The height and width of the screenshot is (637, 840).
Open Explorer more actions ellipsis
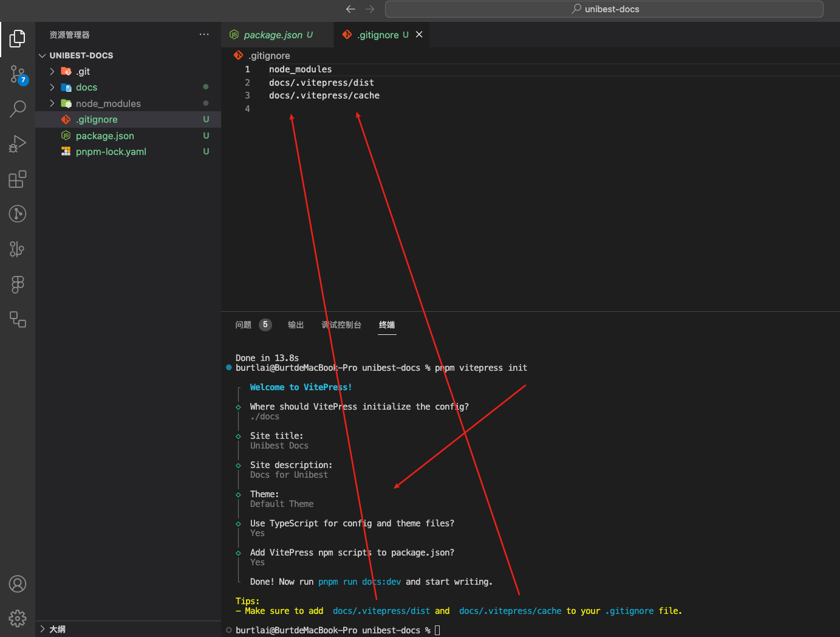pos(204,35)
